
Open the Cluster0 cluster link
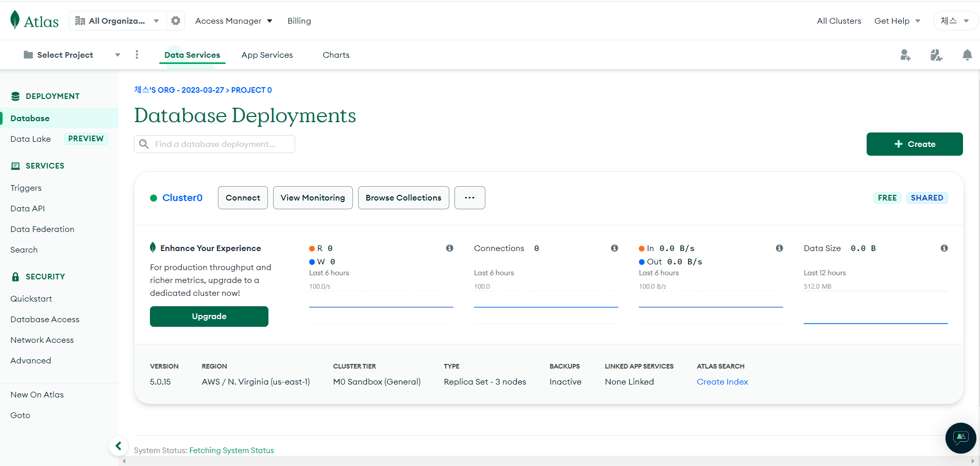pyautogui.click(x=182, y=198)
